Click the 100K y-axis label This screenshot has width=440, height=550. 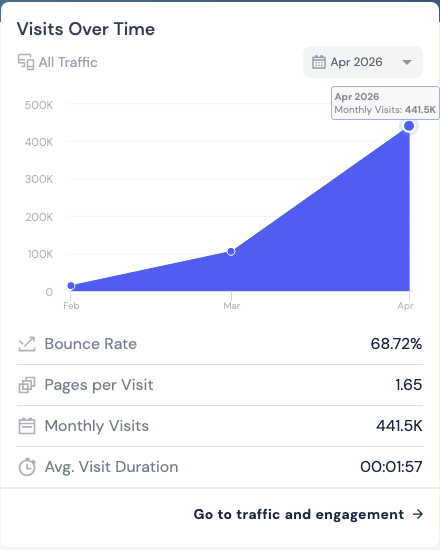pyautogui.click(x=40, y=254)
